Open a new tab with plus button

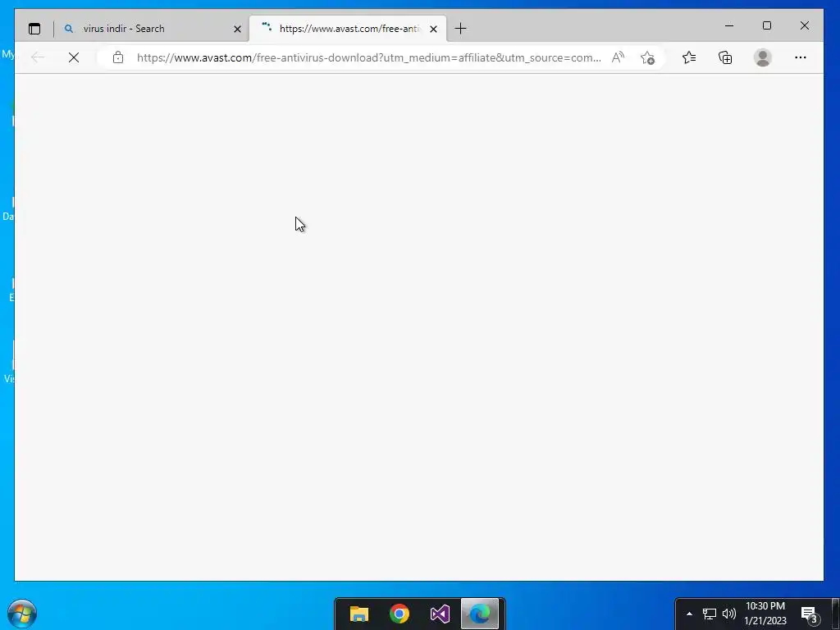[x=460, y=29]
